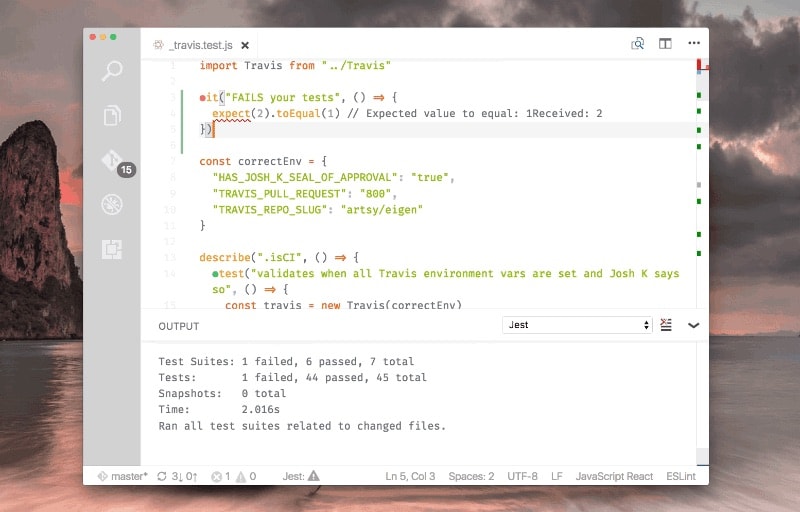Click the const correctEnv declaration
Viewport: 800px width, 512px height.
coord(263,162)
